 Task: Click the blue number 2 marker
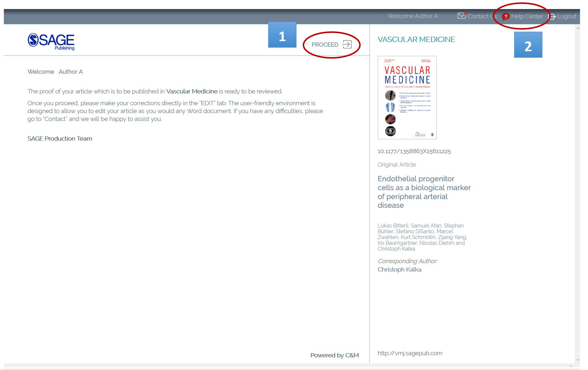pos(528,45)
